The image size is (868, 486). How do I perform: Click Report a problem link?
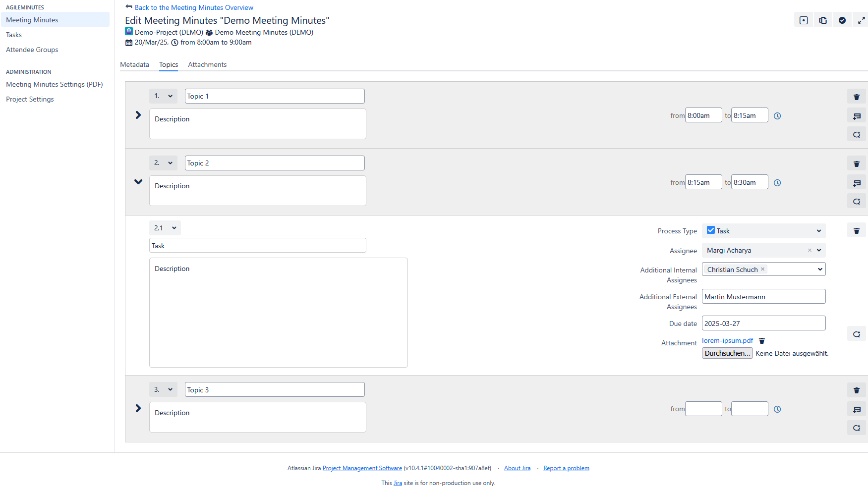tap(566, 468)
